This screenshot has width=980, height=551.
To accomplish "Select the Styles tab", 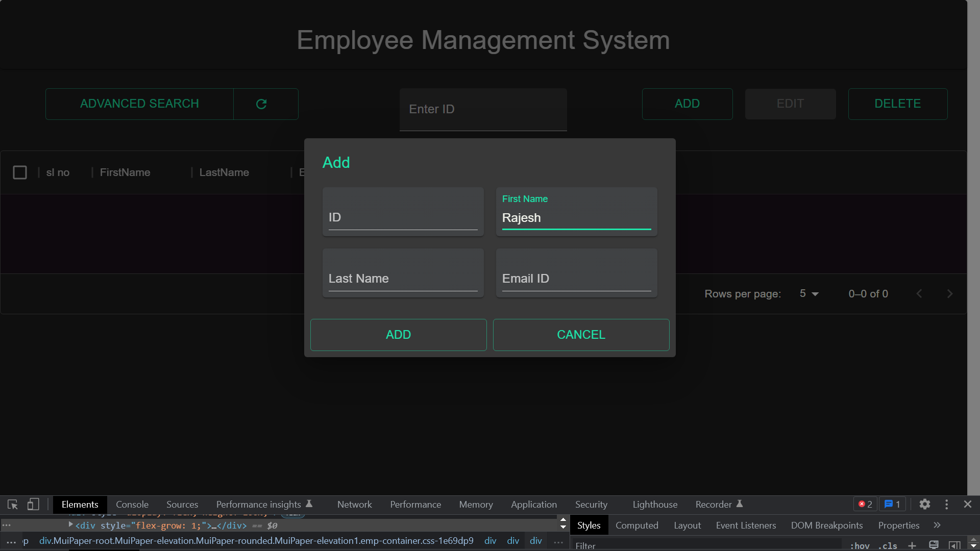I will coord(589,525).
